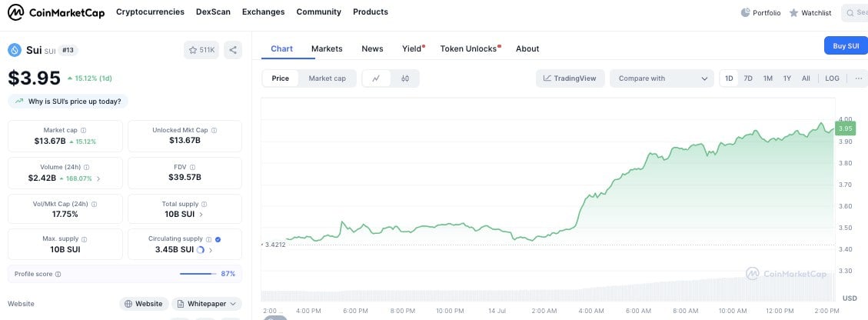The image size is (868, 320).
Task: Click Circulating supply info icon
Action: pos(208,239)
